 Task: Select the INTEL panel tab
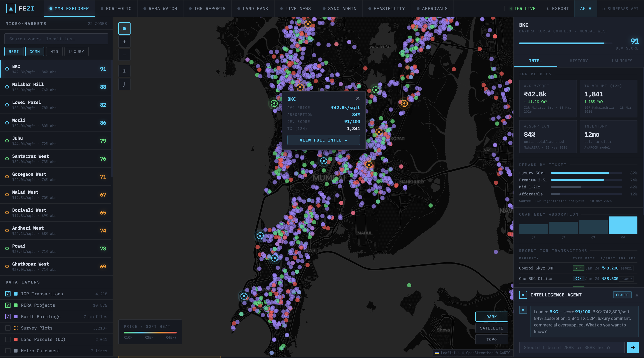coord(535,61)
